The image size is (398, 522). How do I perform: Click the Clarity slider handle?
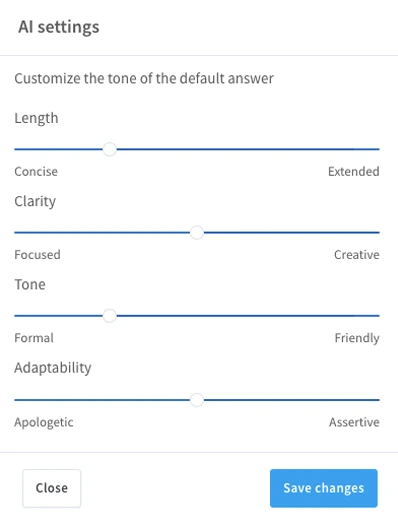pyautogui.click(x=197, y=232)
